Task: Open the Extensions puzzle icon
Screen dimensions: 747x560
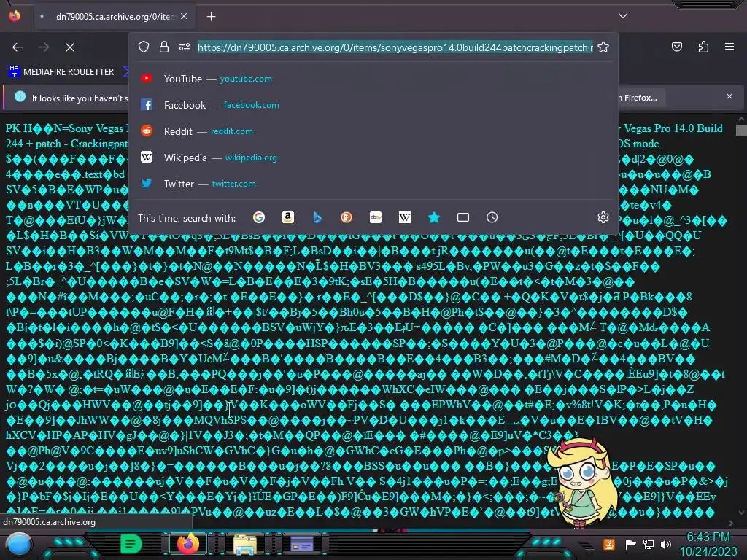Action: [703, 47]
